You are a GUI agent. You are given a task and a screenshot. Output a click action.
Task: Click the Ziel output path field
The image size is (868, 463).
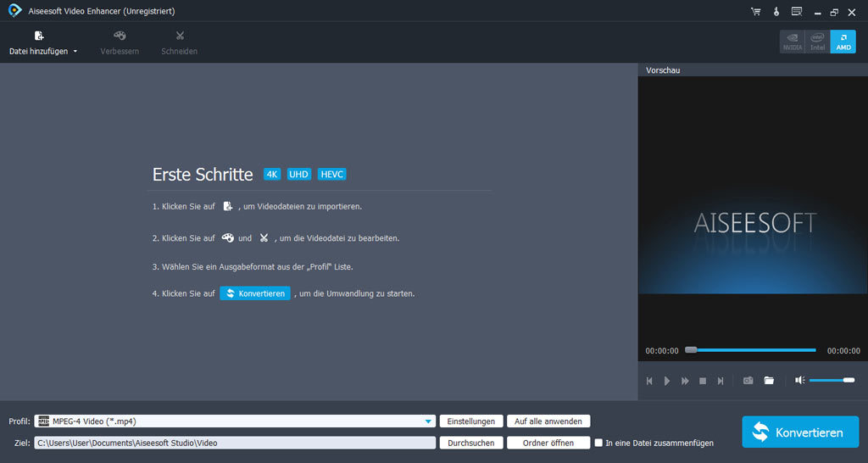[235, 443]
